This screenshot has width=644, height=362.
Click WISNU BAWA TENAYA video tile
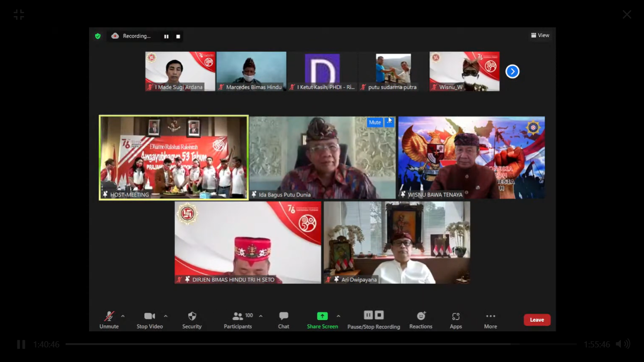471,158
